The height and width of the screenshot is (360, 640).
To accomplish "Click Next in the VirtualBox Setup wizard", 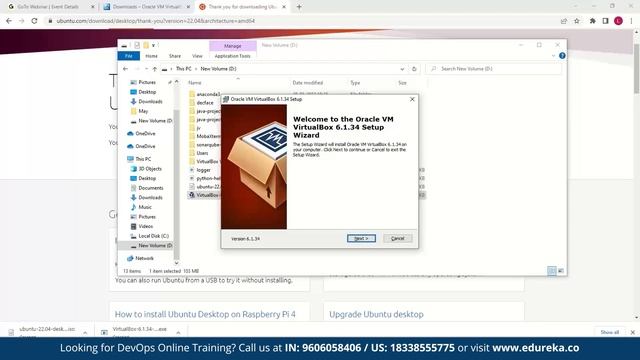I will [x=361, y=238].
